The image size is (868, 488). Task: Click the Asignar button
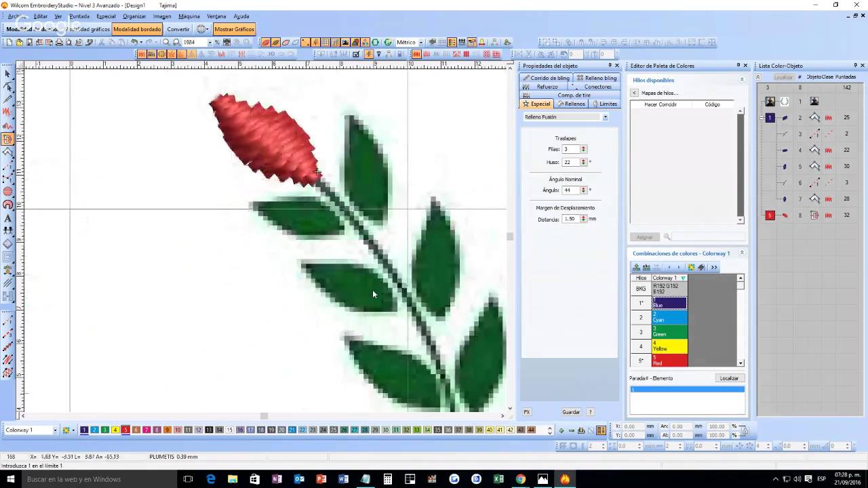pyautogui.click(x=644, y=237)
